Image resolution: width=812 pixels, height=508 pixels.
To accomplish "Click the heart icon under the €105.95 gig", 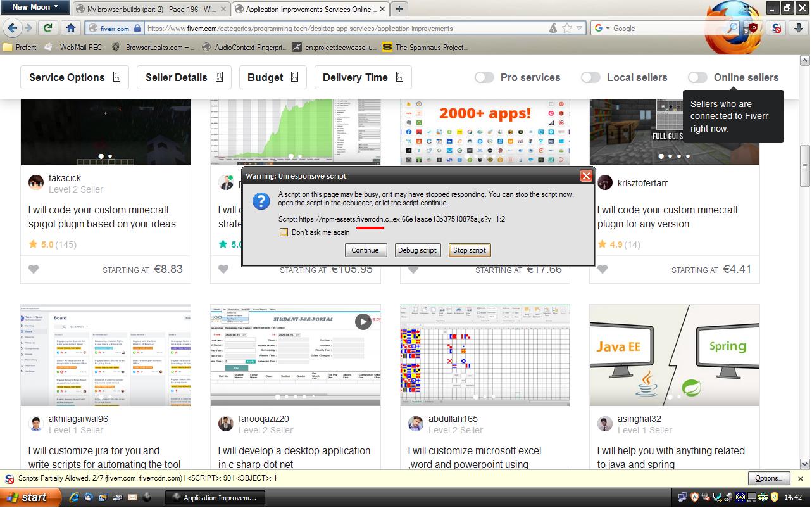I will (223, 269).
